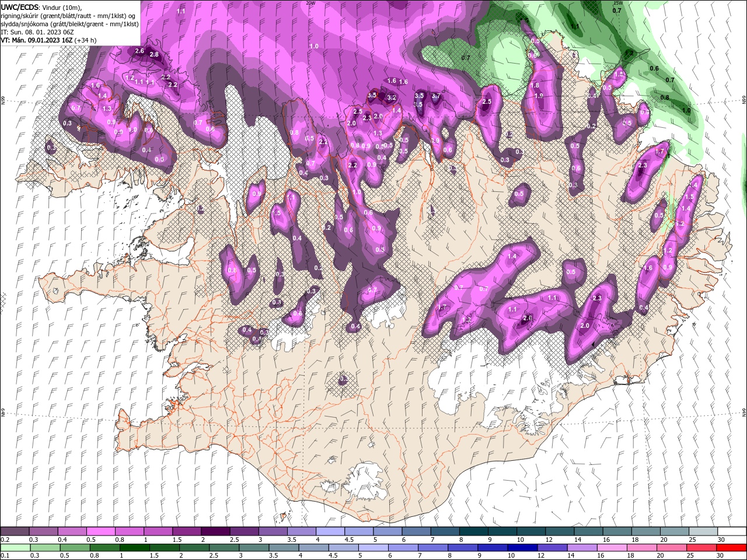The height and width of the screenshot is (560, 747).
Task: Click the 'rigning/skúrir (grænt/blátt/rautt' description line
Action: (x=69, y=15)
